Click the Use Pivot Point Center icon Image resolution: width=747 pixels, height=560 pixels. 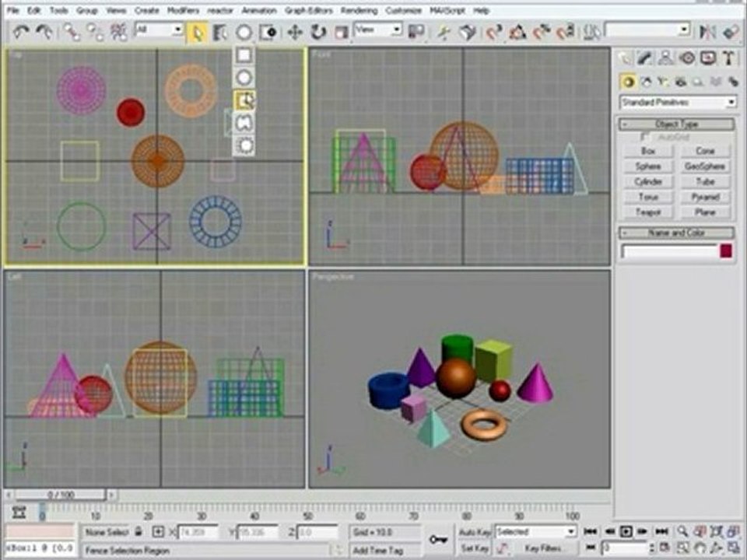[x=416, y=31]
